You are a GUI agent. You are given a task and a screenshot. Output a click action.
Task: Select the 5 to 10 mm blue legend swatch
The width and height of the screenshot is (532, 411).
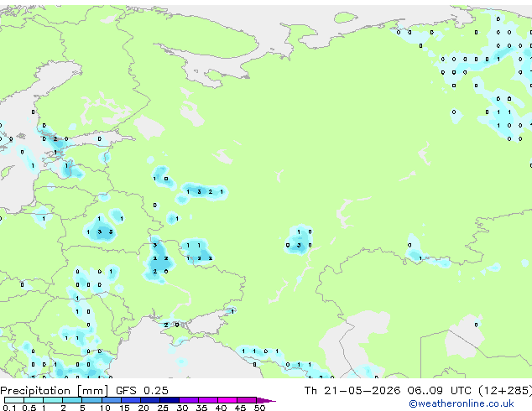(91, 400)
